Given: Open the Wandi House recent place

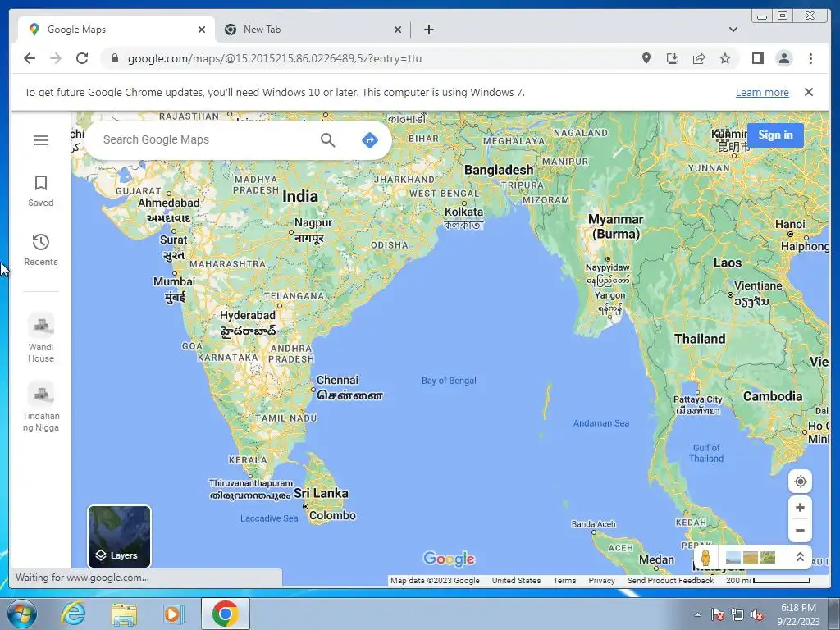Looking at the screenshot, I should tap(41, 338).
